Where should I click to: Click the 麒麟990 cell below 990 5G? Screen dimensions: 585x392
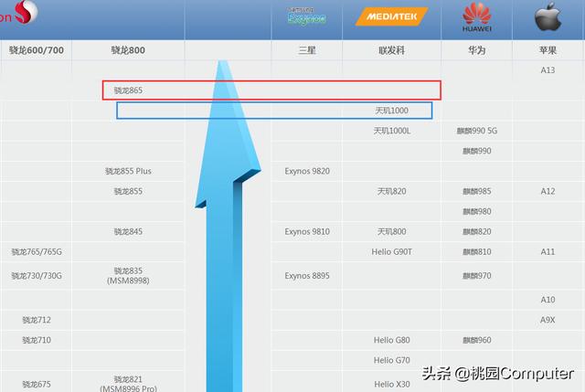click(x=477, y=151)
